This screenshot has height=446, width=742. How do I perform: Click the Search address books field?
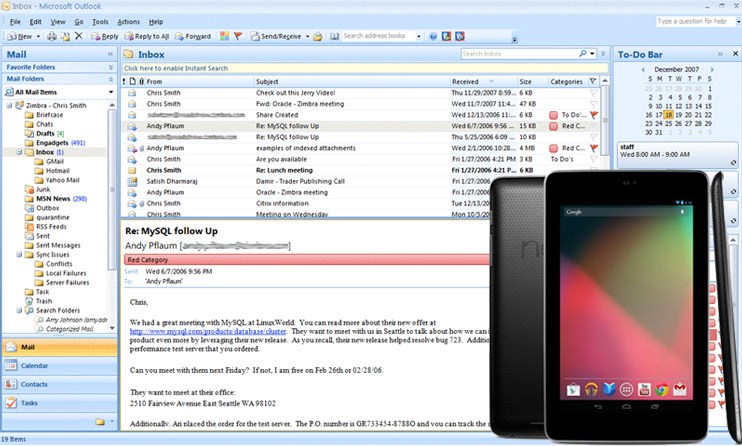[378, 36]
